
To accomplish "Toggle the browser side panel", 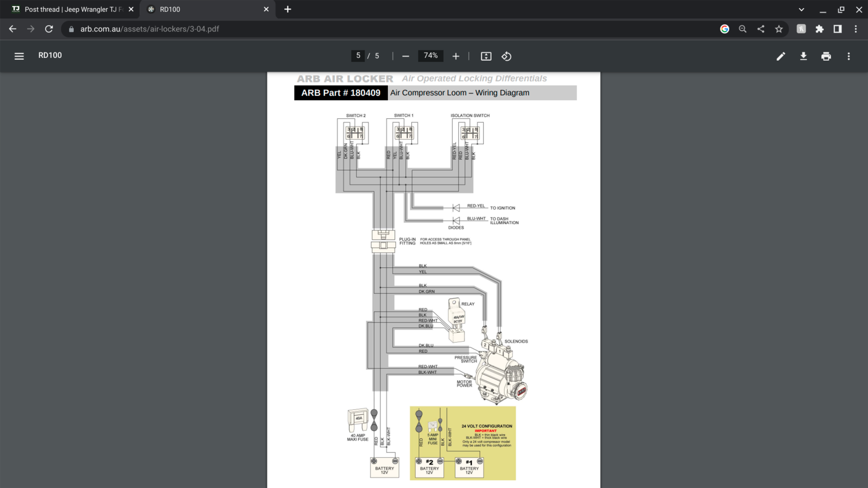I will tap(838, 29).
